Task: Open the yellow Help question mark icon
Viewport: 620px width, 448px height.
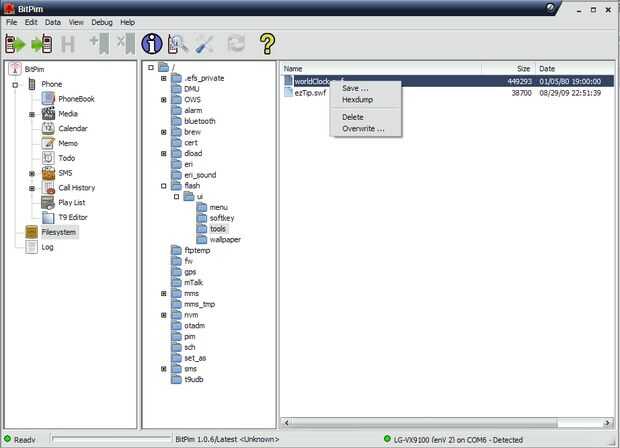Action: [x=267, y=43]
